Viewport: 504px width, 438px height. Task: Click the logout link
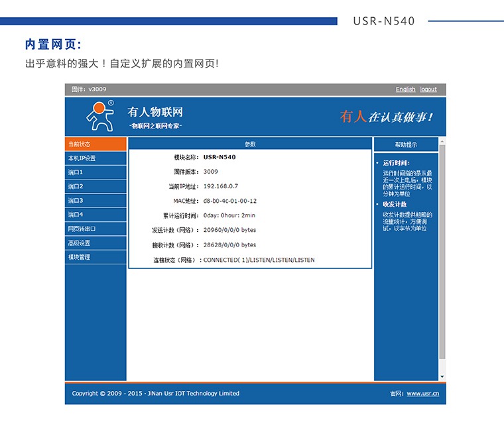point(428,89)
